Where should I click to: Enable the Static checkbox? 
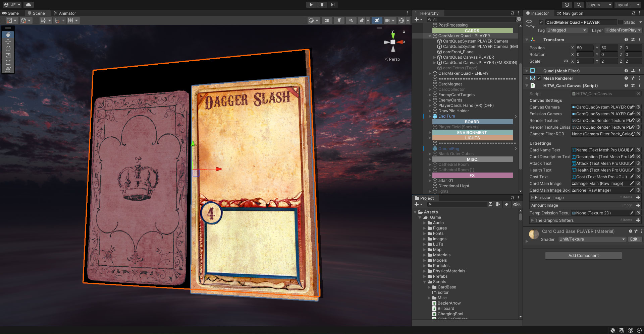[621, 22]
